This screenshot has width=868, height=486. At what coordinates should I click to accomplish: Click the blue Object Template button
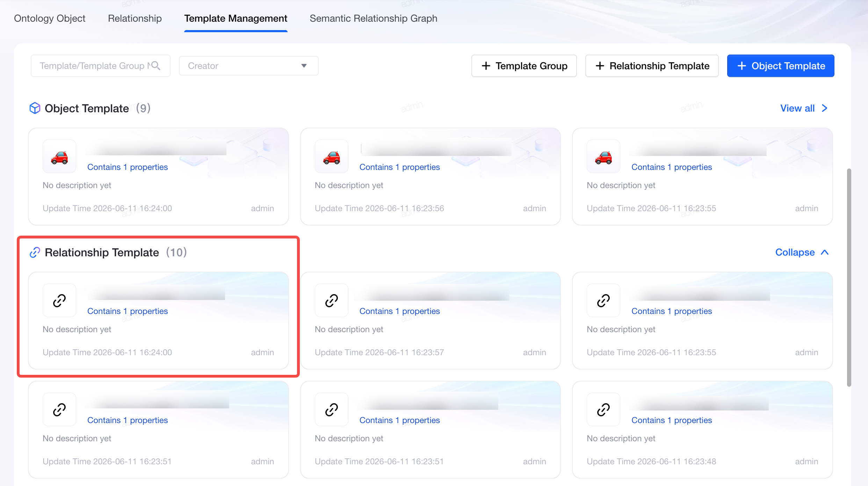point(781,66)
